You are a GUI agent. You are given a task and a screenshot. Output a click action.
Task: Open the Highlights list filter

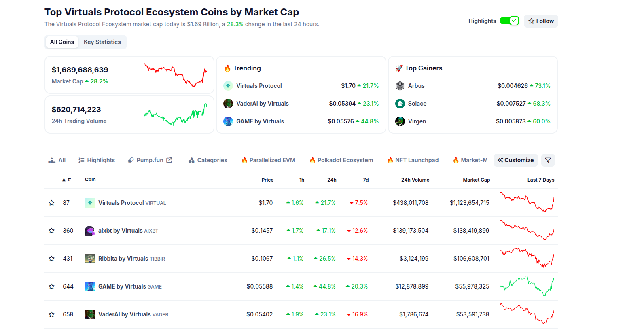click(x=97, y=160)
